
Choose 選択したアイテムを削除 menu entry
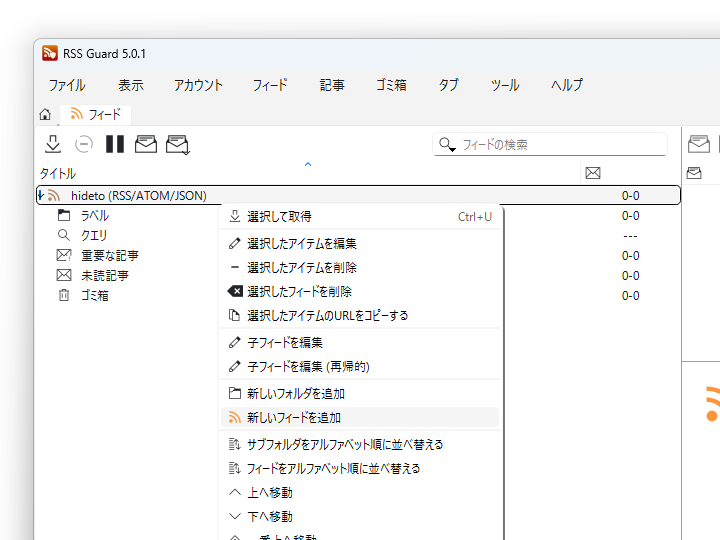[360, 267]
